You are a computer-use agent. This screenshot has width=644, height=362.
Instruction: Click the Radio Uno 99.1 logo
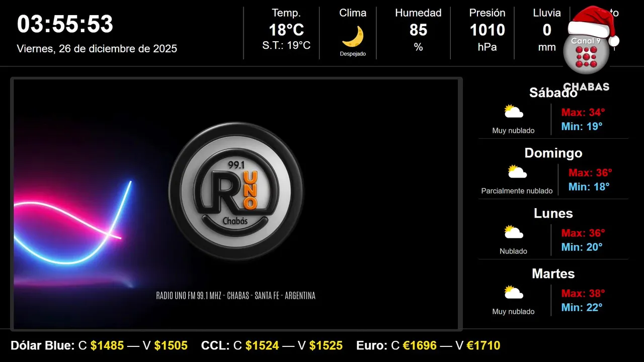pos(236,191)
